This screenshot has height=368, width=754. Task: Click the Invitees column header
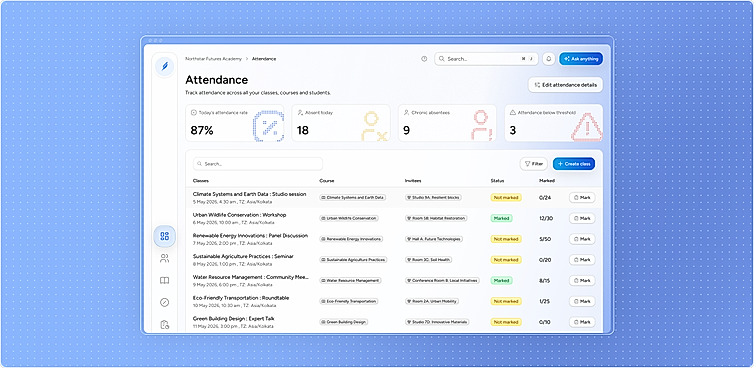click(x=413, y=181)
